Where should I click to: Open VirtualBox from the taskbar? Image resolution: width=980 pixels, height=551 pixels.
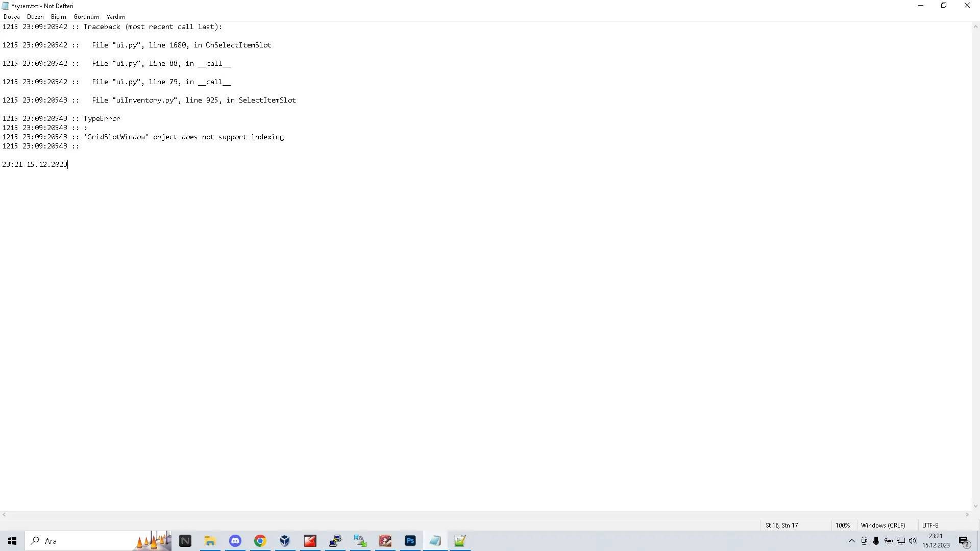(285, 541)
